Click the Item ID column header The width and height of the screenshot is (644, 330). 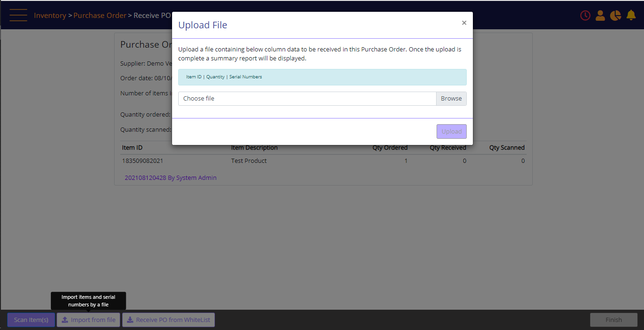point(132,148)
